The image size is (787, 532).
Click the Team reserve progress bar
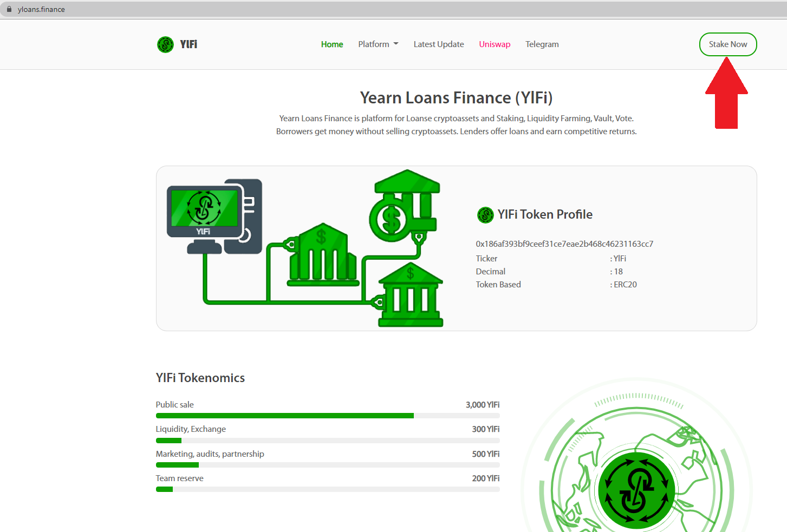[x=328, y=489]
